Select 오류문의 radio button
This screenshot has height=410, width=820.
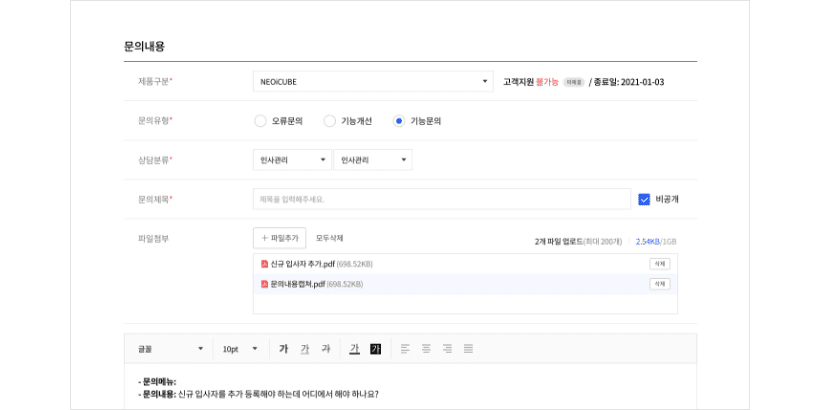click(260, 121)
